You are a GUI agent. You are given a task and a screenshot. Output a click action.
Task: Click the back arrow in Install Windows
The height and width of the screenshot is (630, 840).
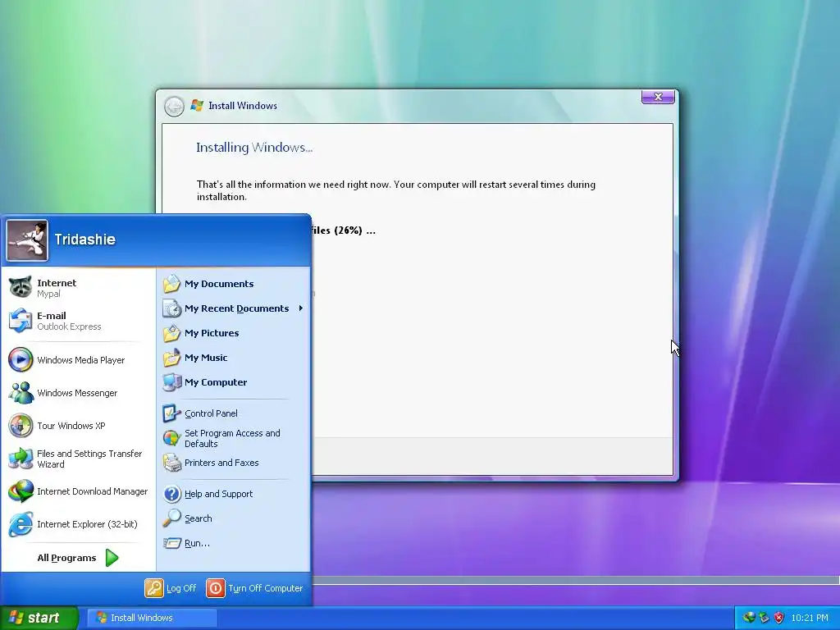[x=174, y=107]
